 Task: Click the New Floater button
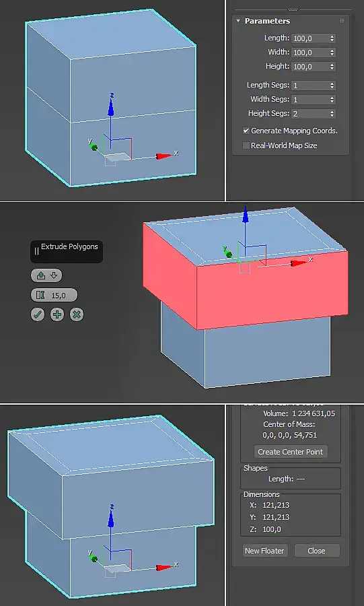[x=264, y=551]
